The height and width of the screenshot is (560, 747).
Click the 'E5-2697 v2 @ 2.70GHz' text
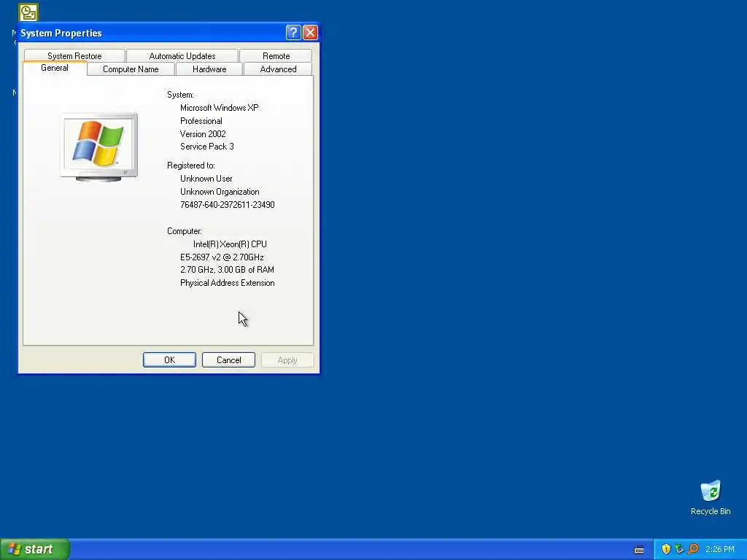coord(222,257)
